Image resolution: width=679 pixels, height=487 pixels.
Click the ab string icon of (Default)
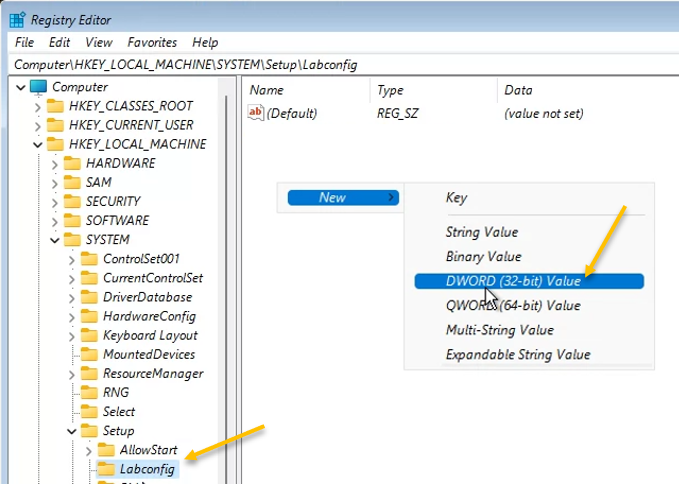(x=255, y=113)
